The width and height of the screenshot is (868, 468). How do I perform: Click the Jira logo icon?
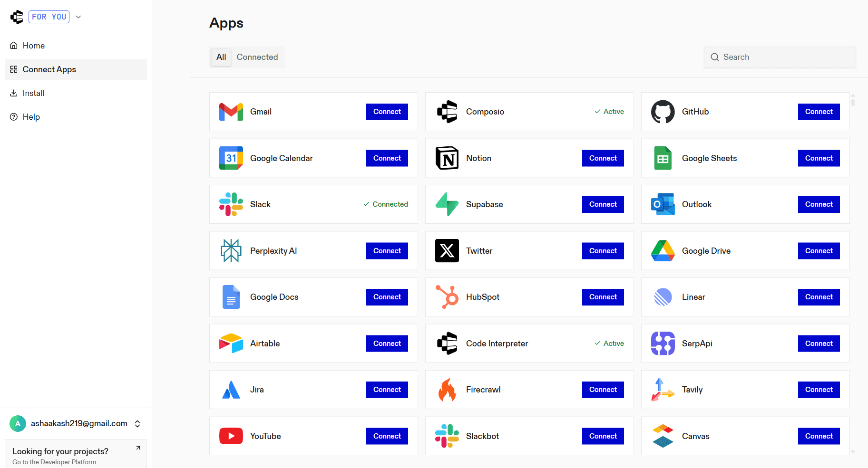tap(231, 390)
